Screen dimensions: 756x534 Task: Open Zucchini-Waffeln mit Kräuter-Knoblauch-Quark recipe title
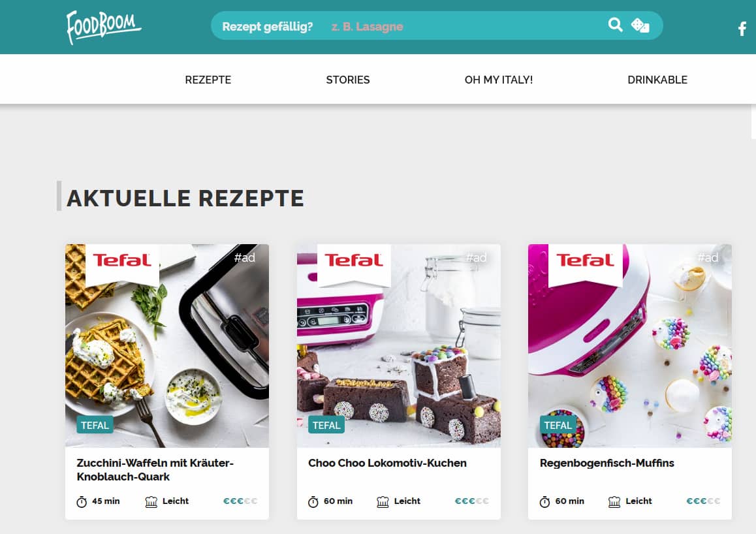[x=155, y=469]
